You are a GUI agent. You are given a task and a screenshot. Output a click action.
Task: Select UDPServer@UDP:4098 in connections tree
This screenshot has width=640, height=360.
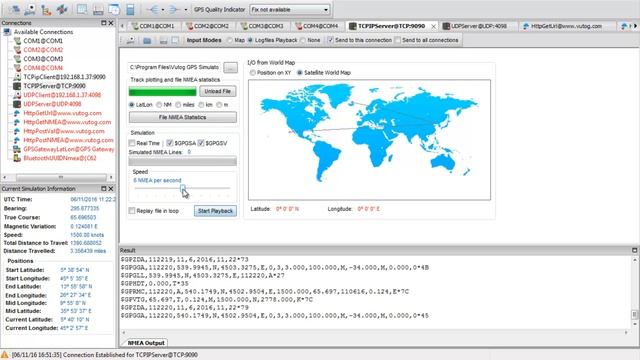[x=52, y=104]
